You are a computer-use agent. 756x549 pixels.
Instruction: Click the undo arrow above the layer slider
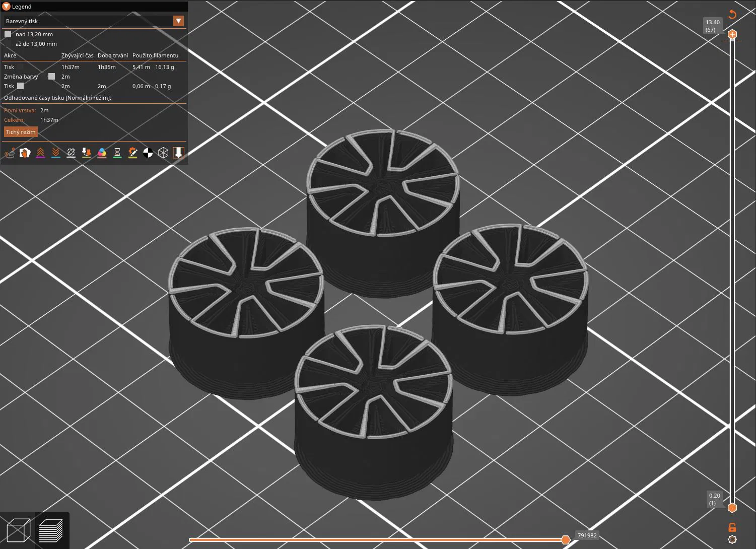tap(732, 14)
